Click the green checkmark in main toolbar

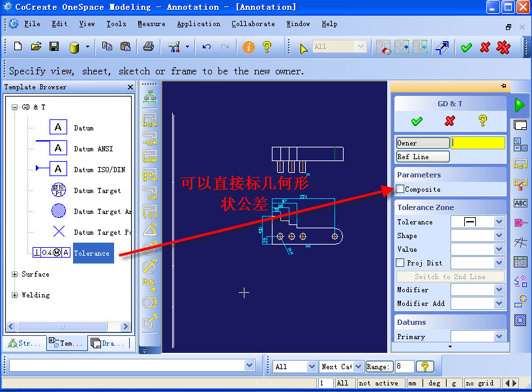467,47
